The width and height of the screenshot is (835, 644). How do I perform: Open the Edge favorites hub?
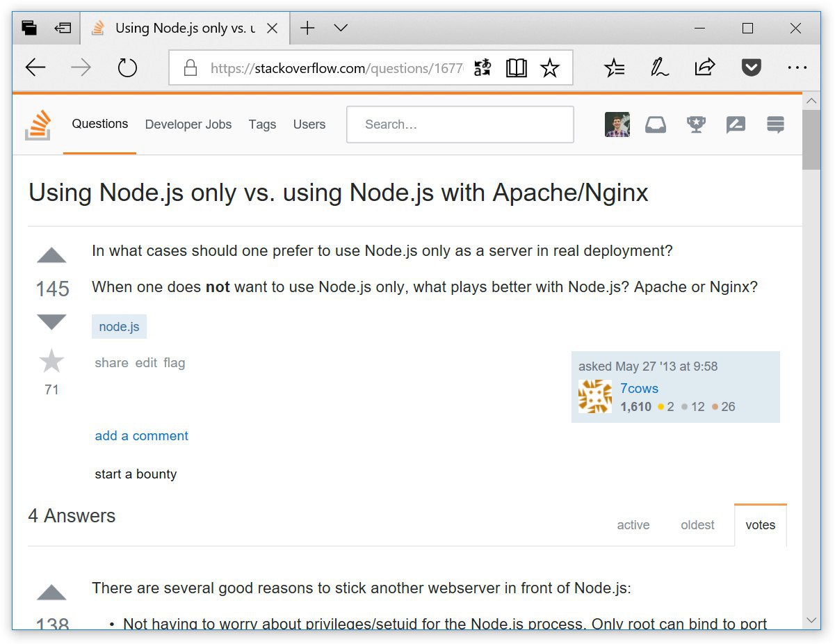pyautogui.click(x=615, y=67)
